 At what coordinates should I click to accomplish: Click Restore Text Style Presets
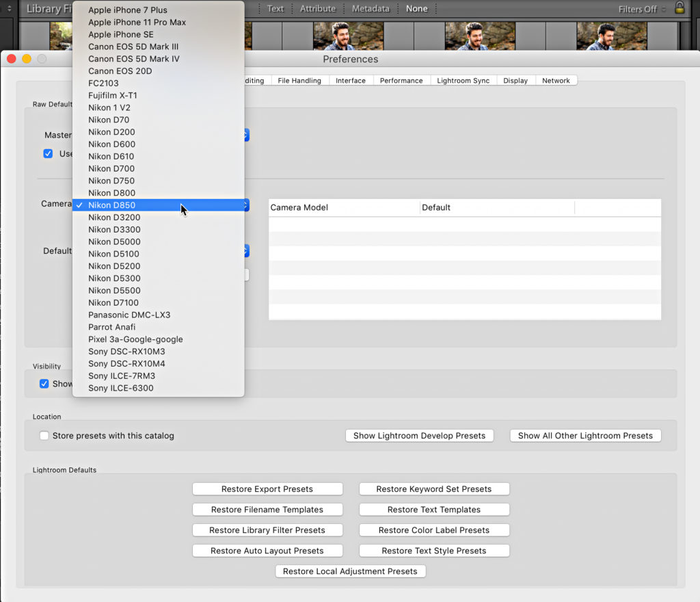(434, 551)
